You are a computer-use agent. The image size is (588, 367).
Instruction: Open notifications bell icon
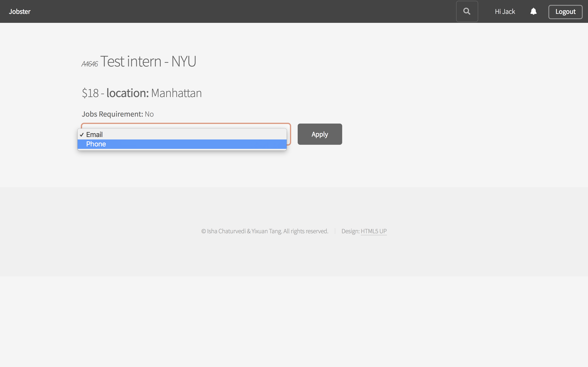(x=533, y=11)
